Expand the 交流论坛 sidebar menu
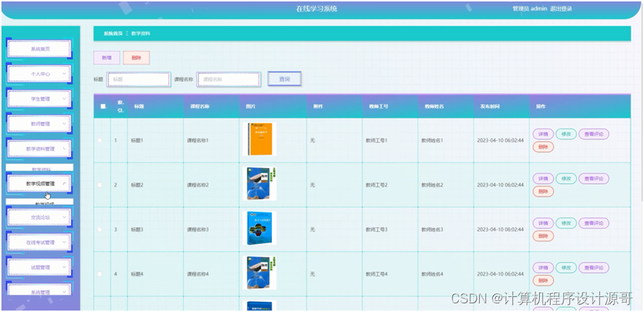The width and height of the screenshot is (644, 312). 39,217
